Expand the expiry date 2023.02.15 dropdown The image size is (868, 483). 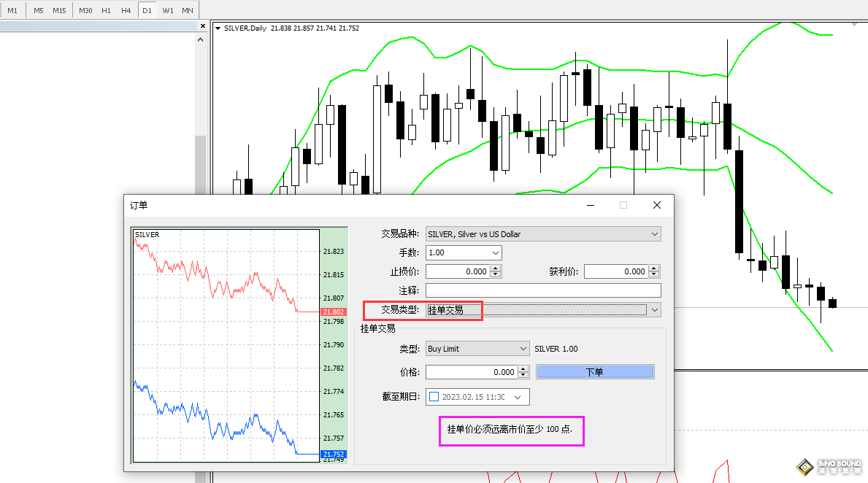(518, 397)
